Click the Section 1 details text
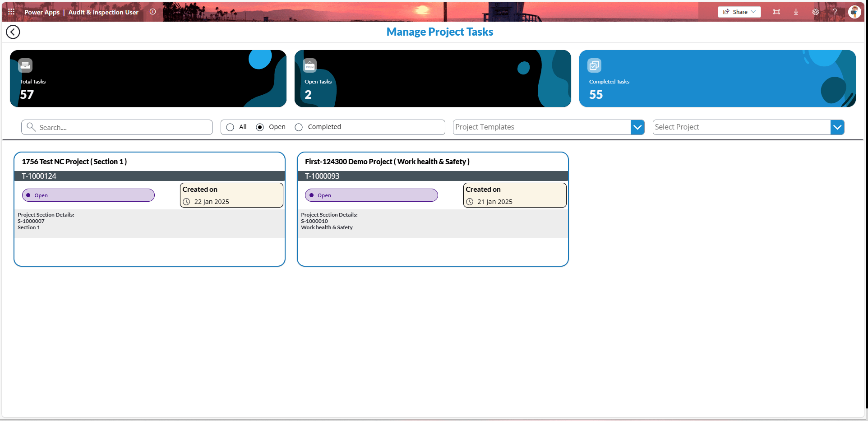 29,227
